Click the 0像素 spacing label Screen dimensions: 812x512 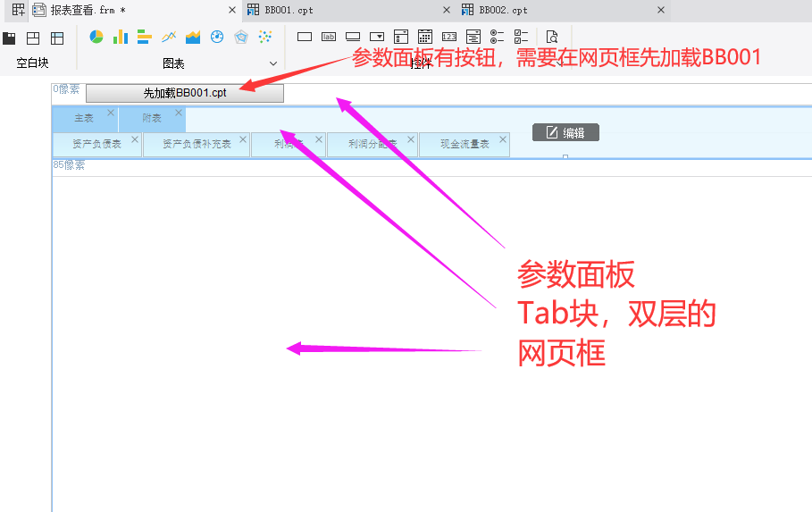(x=66, y=89)
